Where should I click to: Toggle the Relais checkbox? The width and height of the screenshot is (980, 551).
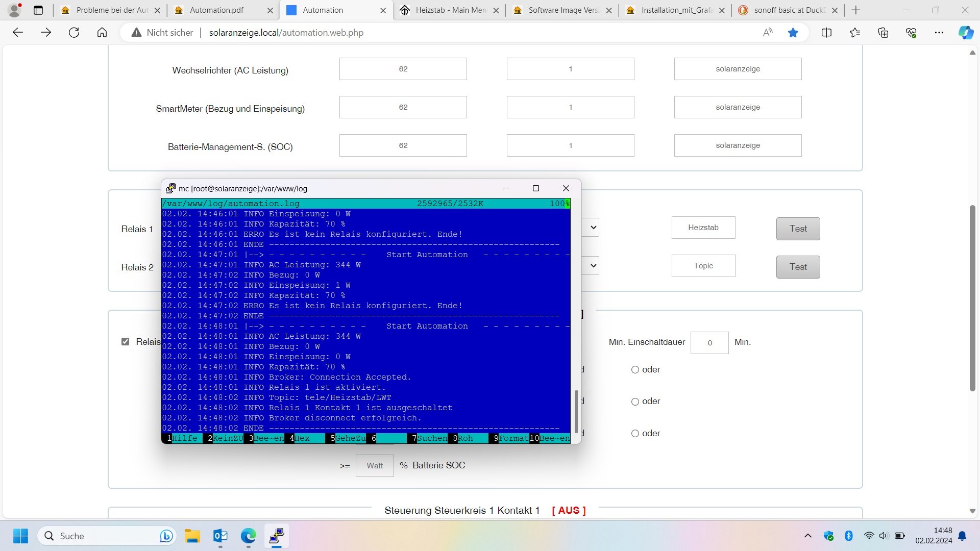pyautogui.click(x=125, y=342)
